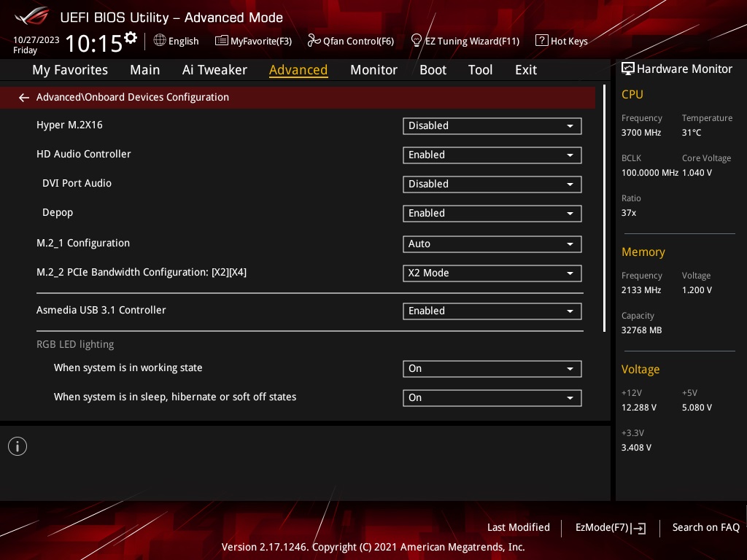Click the Hot Keys question mark icon
The width and height of the screenshot is (747, 560).
click(x=542, y=41)
